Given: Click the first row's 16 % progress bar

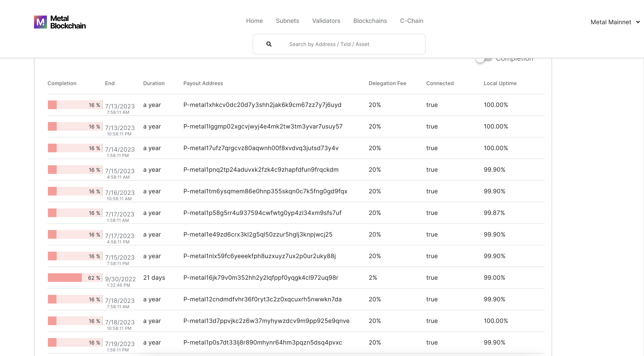Looking at the screenshot, I should click(x=75, y=105).
